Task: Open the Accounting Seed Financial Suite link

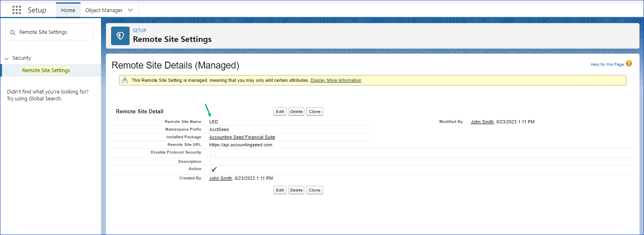Action: (242, 137)
